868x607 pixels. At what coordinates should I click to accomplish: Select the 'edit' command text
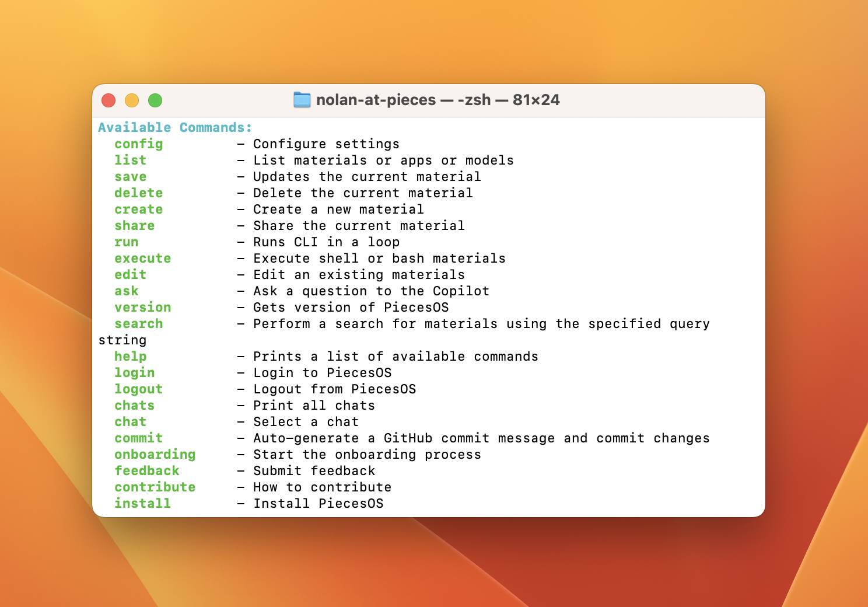click(x=131, y=274)
